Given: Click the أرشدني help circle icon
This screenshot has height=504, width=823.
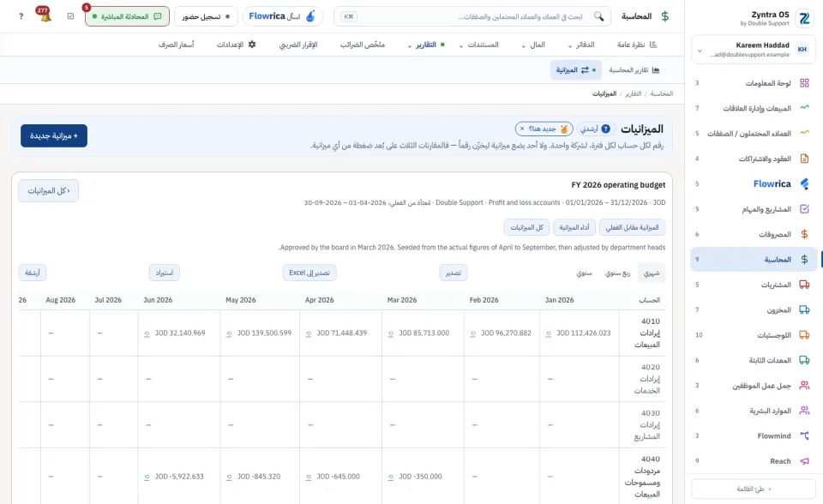Looking at the screenshot, I should click(x=606, y=129).
